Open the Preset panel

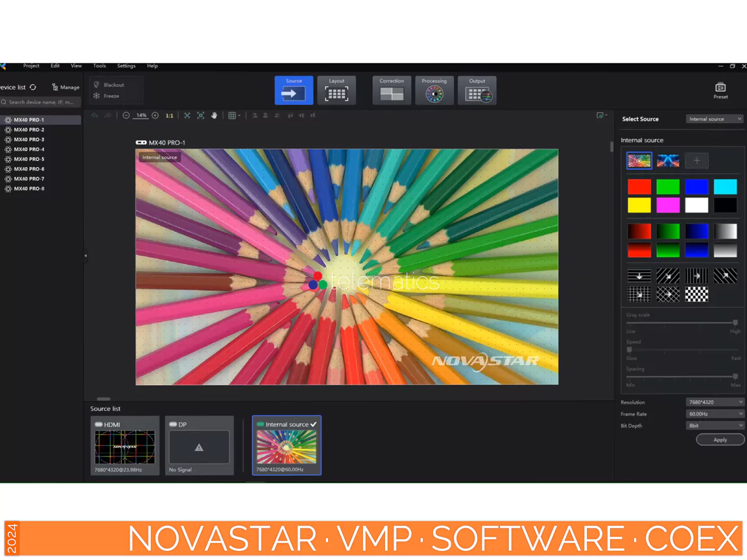[720, 90]
